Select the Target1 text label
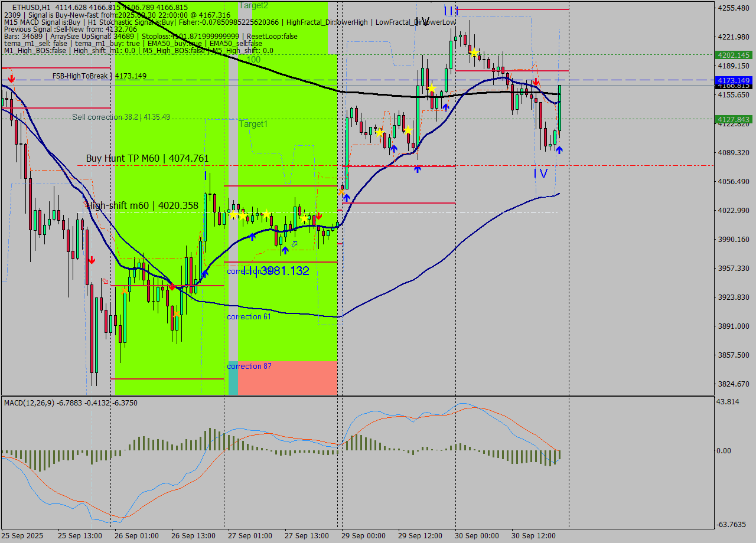Image resolution: width=756 pixels, height=543 pixels. click(253, 124)
